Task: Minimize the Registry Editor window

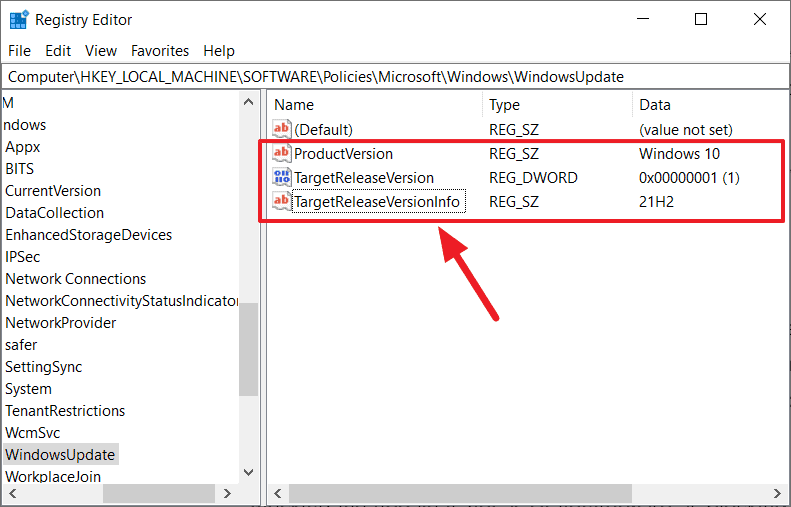Action: [643, 19]
